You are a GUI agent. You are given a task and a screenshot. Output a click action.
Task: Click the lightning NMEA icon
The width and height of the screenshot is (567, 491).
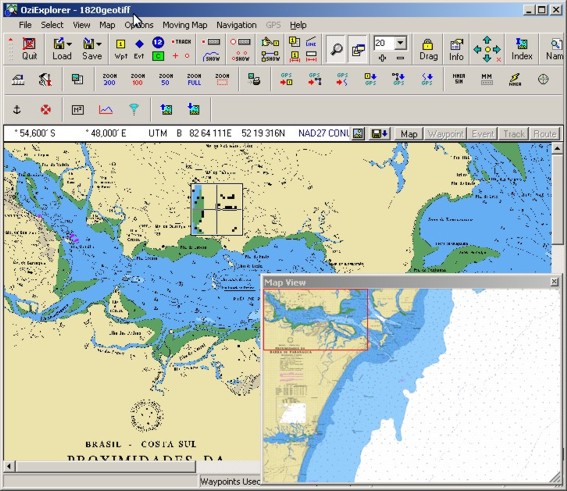pyautogui.click(x=515, y=79)
